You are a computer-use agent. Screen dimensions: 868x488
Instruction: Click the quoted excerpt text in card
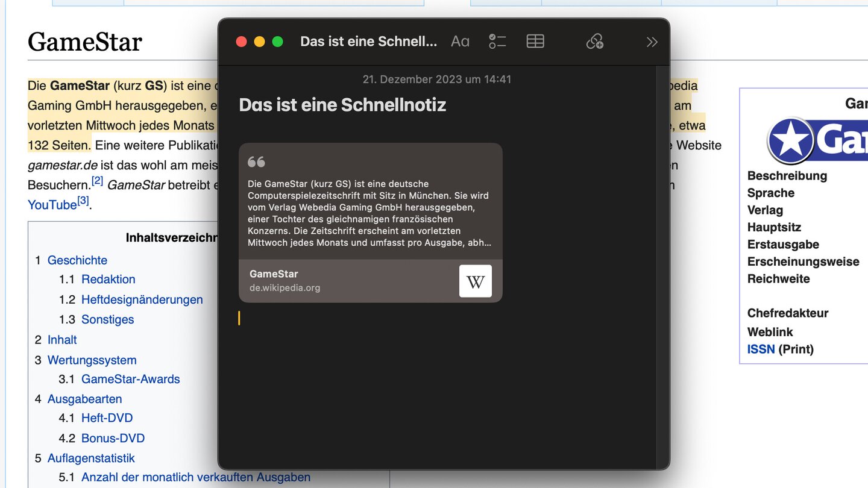[370, 213]
